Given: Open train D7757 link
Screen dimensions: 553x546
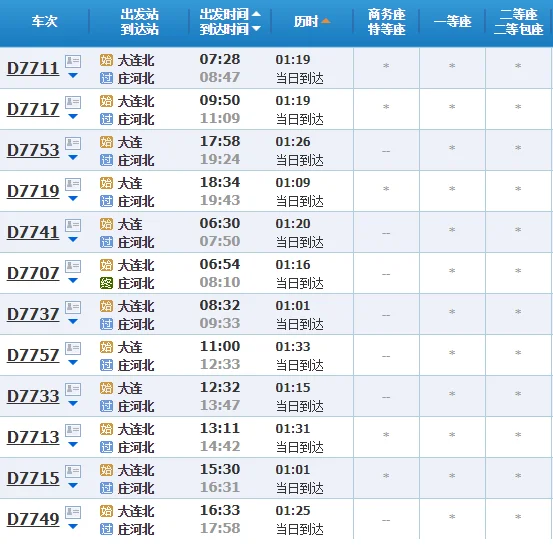Looking at the screenshot, I should 33,355.
